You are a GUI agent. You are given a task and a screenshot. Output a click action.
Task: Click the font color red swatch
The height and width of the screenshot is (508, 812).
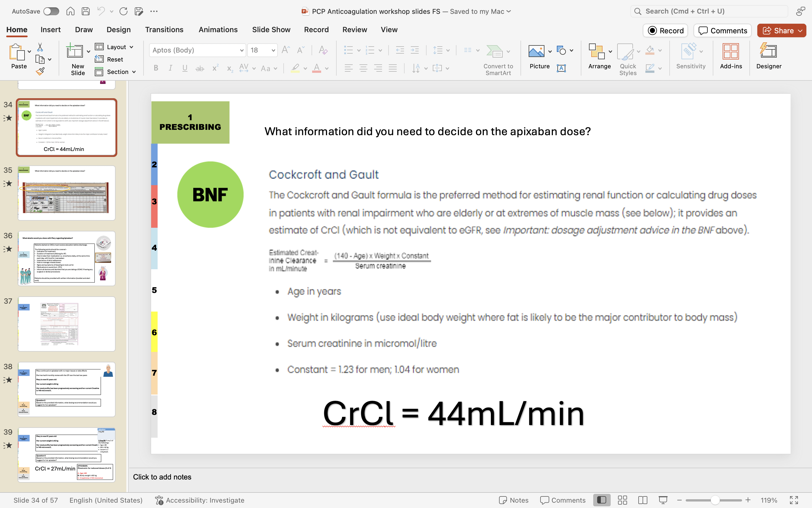pos(316,68)
